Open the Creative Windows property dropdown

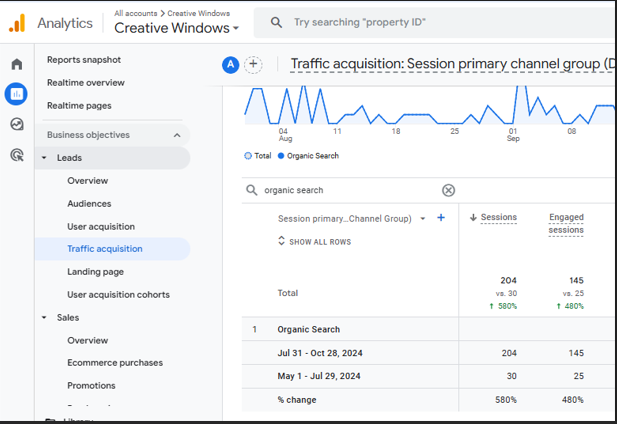click(x=176, y=28)
